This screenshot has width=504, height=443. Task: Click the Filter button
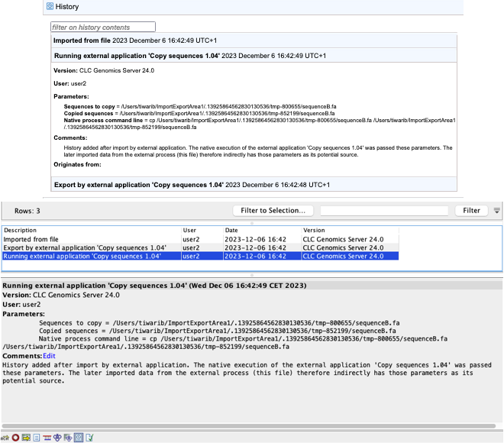[x=471, y=211]
